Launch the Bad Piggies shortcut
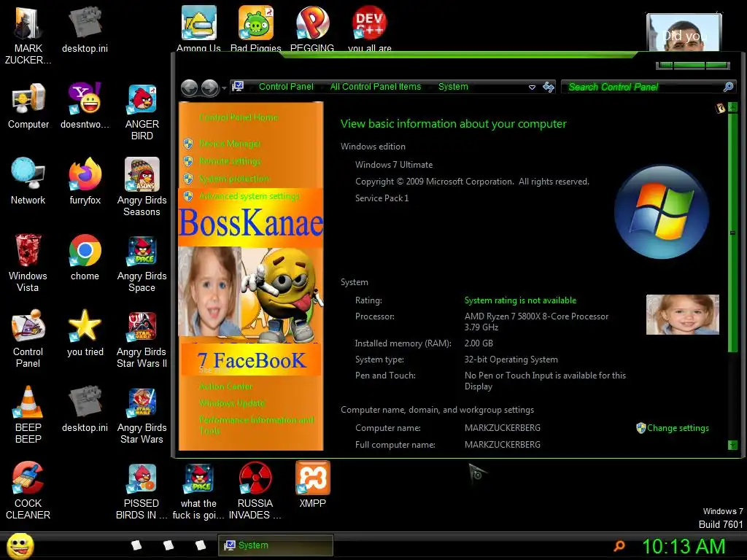 [256, 28]
